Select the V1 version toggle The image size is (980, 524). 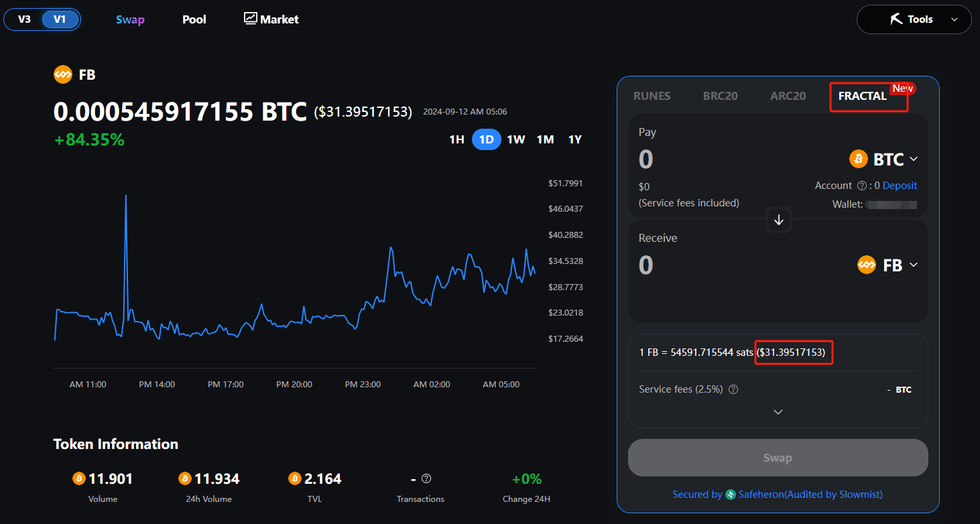click(60, 19)
